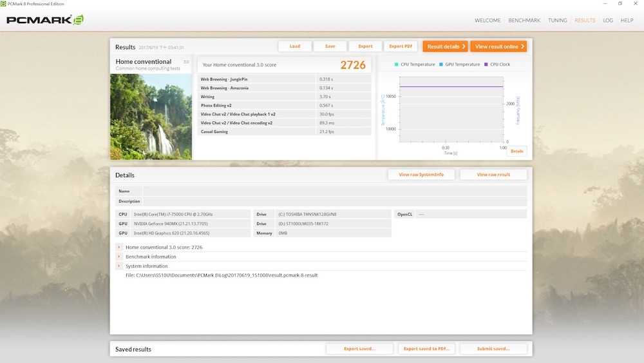
Task: Expand Home conventional 3.0 score section
Action: tap(119, 247)
